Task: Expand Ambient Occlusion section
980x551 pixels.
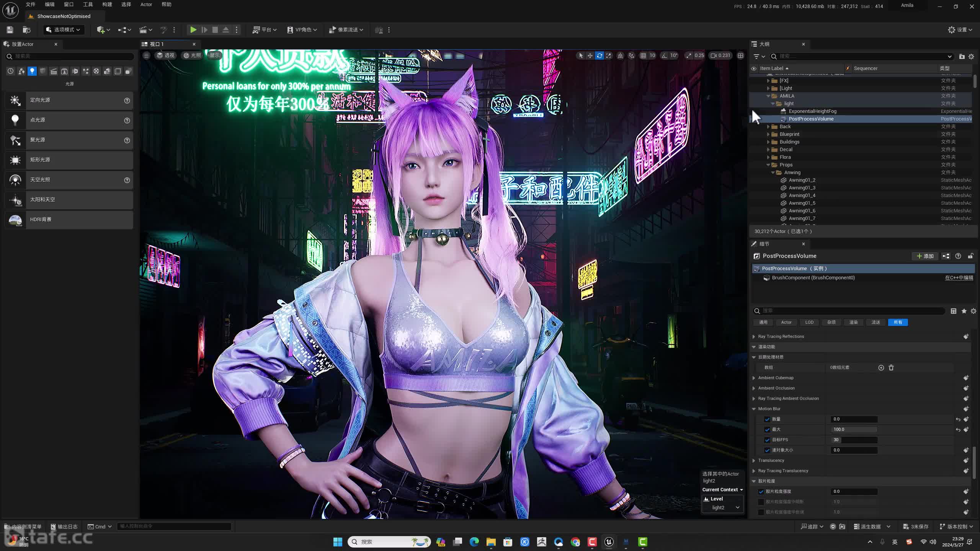Action: point(754,388)
